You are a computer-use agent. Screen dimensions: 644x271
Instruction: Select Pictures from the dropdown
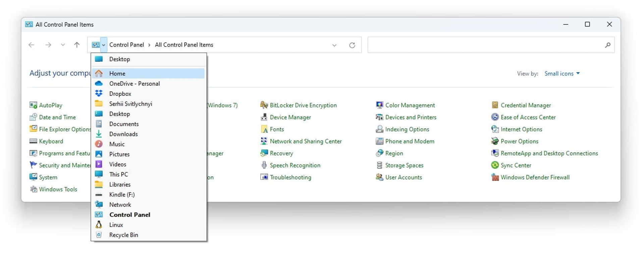[149, 154]
